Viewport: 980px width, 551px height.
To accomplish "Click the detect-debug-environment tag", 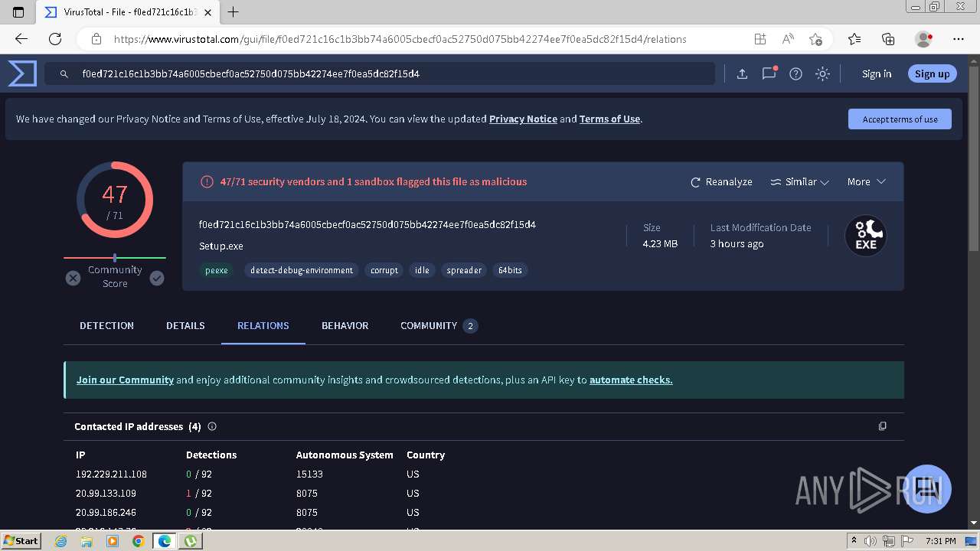I will (302, 270).
